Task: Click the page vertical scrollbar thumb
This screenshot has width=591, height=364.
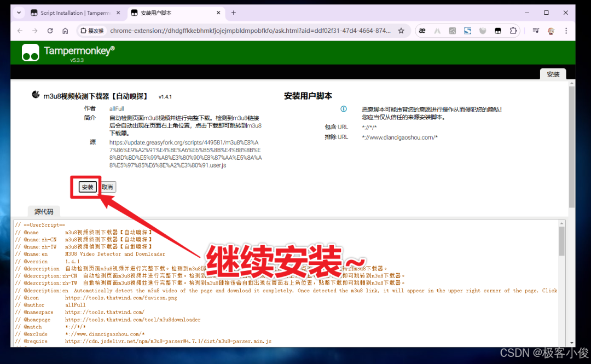Action: click(572, 147)
